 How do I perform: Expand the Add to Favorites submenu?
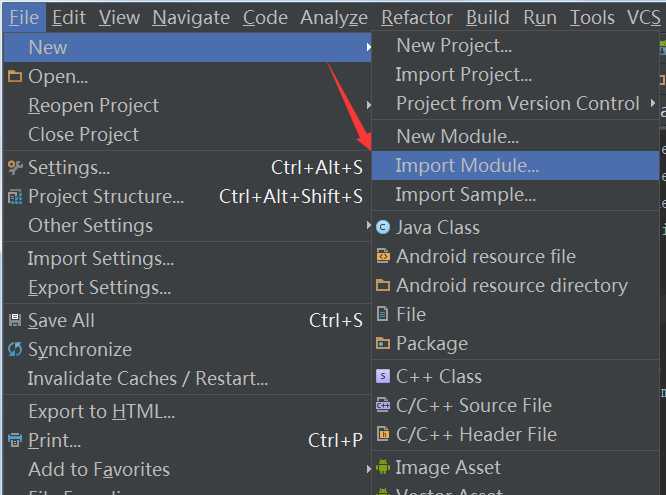tap(369, 469)
